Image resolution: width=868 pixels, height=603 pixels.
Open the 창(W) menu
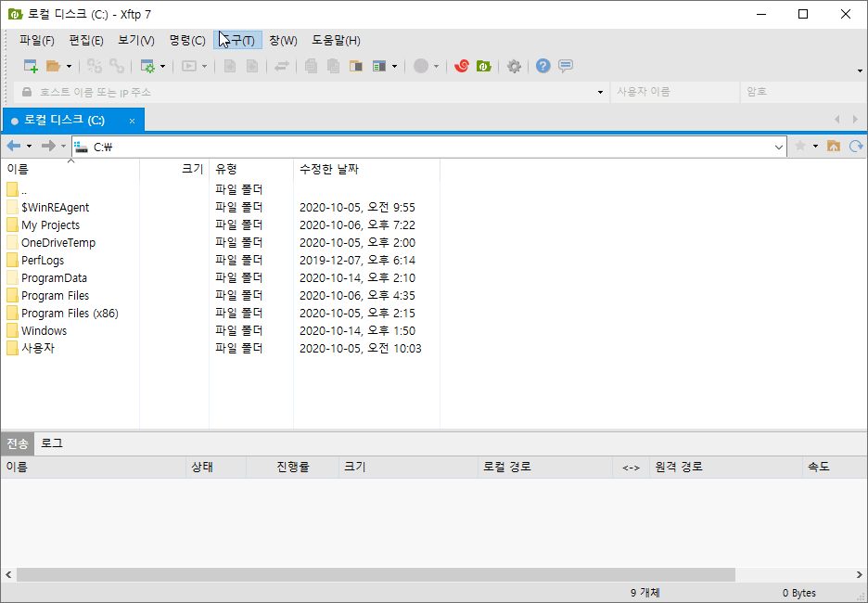[283, 41]
